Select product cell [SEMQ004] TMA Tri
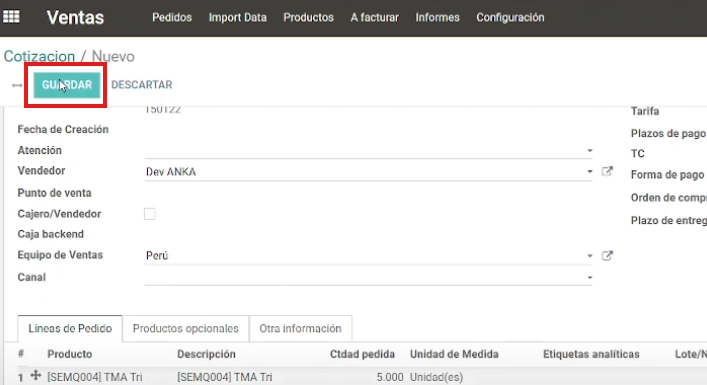This screenshot has width=707, height=385. [x=95, y=377]
